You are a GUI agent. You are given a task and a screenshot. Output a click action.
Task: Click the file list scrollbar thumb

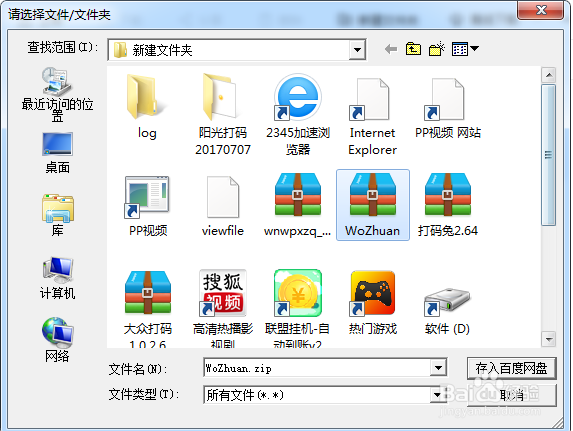(x=549, y=155)
